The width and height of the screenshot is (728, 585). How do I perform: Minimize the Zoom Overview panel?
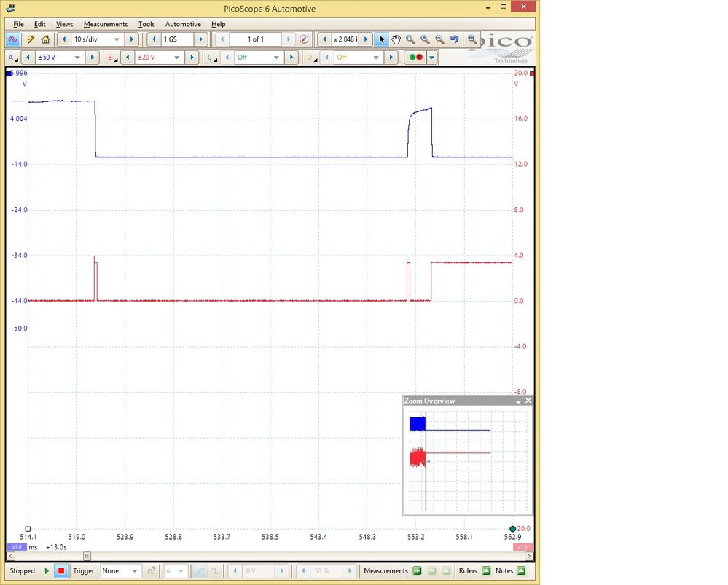pyautogui.click(x=518, y=401)
